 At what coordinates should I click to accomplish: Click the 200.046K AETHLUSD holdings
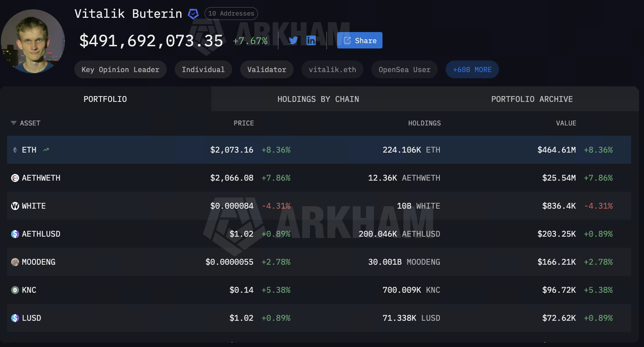tap(399, 234)
